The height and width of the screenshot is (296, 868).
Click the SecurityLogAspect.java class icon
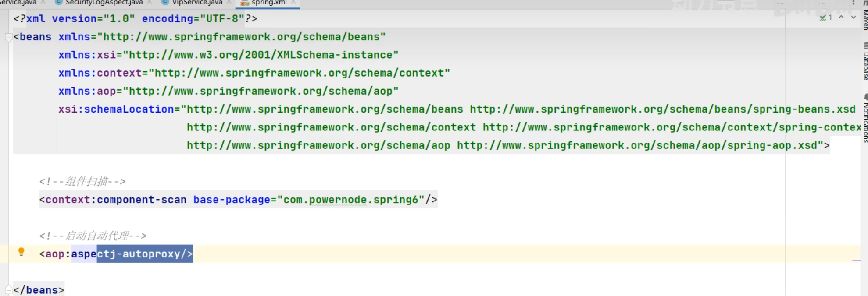pyautogui.click(x=58, y=3)
